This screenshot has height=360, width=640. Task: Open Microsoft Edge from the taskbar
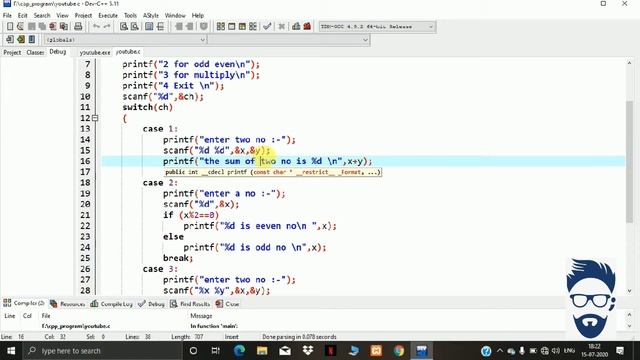[x=239, y=351]
